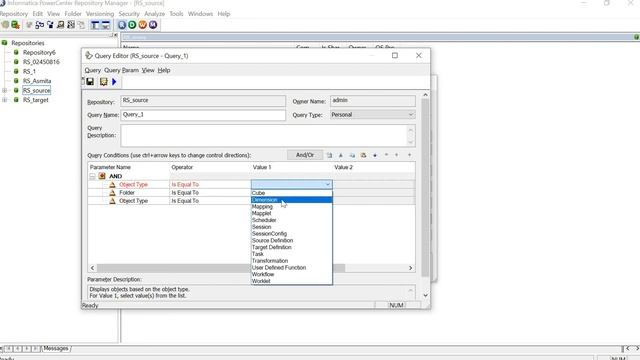This screenshot has width=640, height=360.
Task: Click into the Query Name field
Action: pyautogui.click(x=203, y=115)
